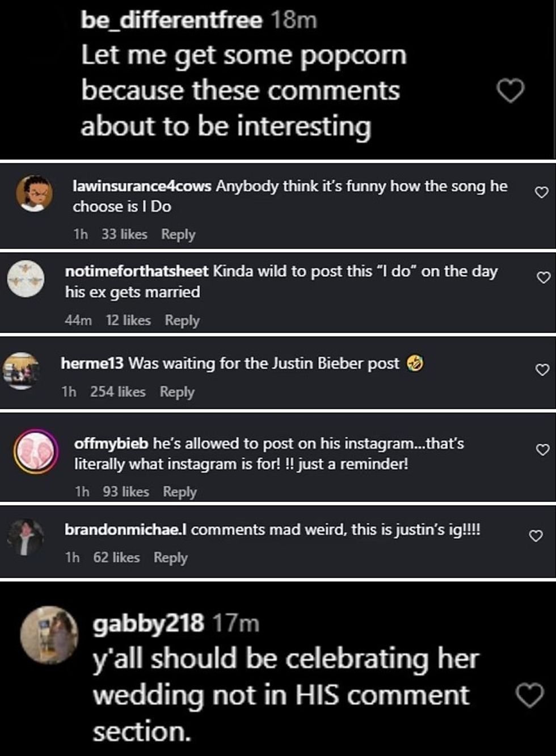Screen dimensions: 556x756
Task: View 93 likes on offmybieb comment
Action: click(125, 492)
